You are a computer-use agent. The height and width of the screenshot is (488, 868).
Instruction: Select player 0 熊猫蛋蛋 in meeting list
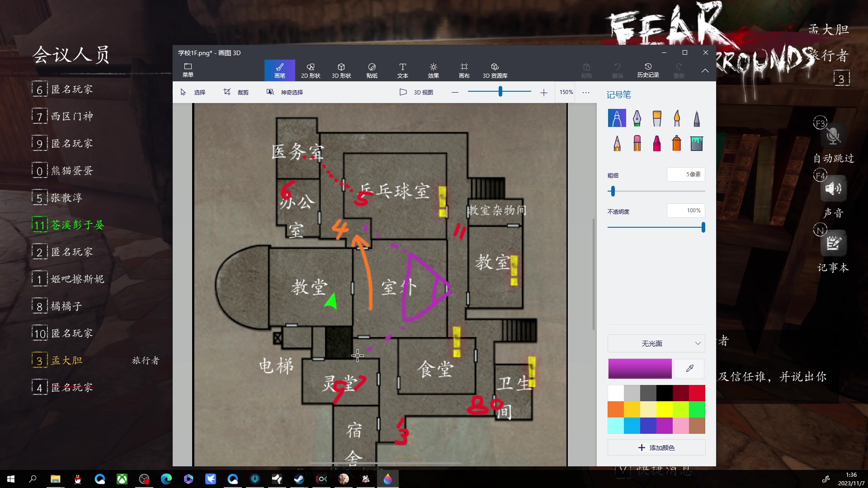click(62, 171)
